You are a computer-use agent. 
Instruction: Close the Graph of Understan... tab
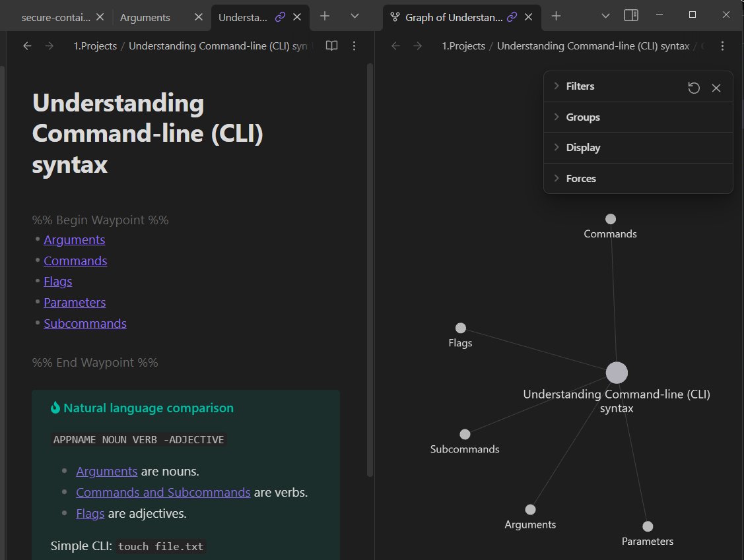[528, 17]
